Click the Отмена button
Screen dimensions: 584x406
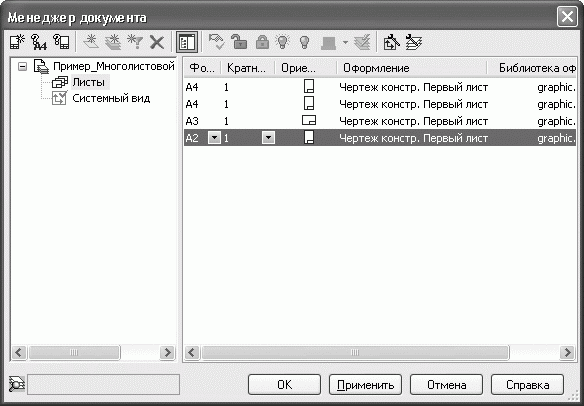point(446,384)
